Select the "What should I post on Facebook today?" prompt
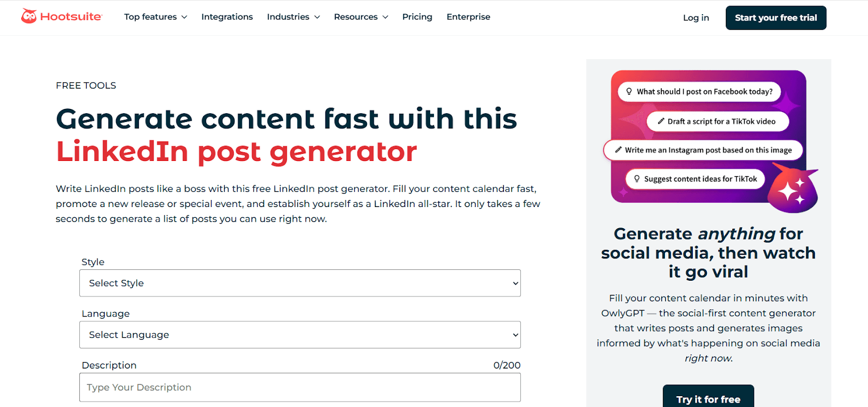The image size is (868, 407). coord(699,92)
